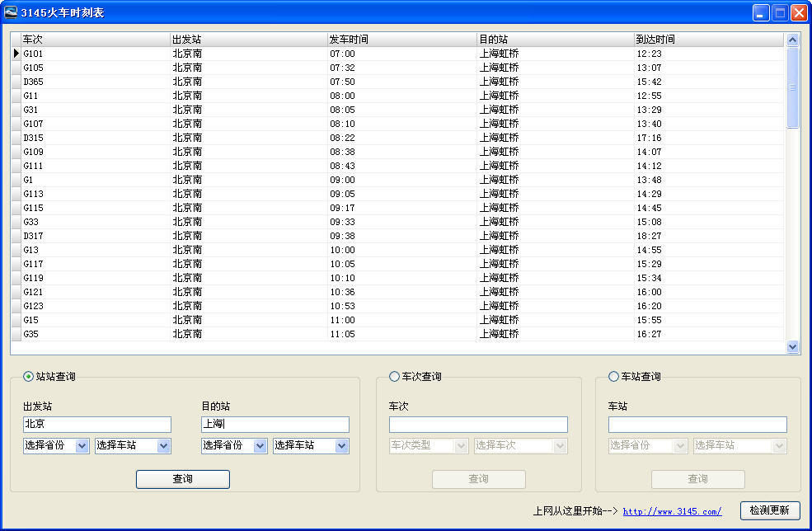Click the 目的站 input field with 上海
Screen dimensions: 812x531
click(275, 425)
